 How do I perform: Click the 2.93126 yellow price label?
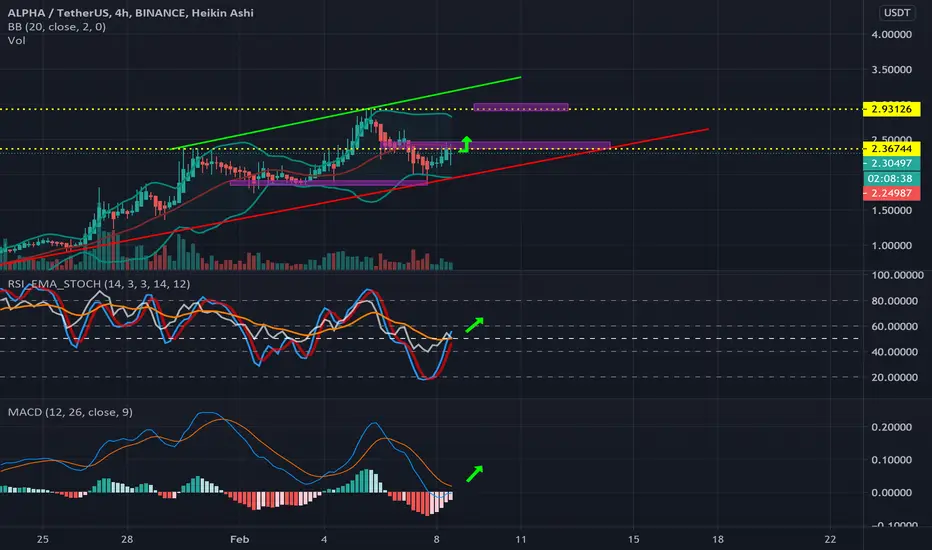[892, 109]
